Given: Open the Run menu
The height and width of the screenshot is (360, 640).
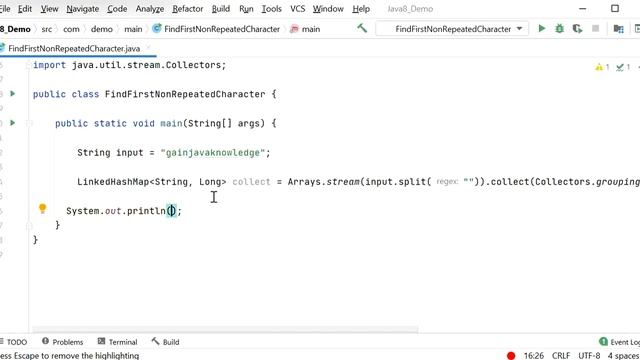Looking at the screenshot, I should pos(246,9).
